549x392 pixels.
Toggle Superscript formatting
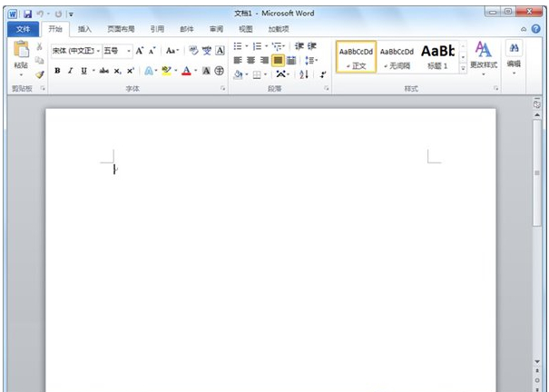pyautogui.click(x=131, y=71)
